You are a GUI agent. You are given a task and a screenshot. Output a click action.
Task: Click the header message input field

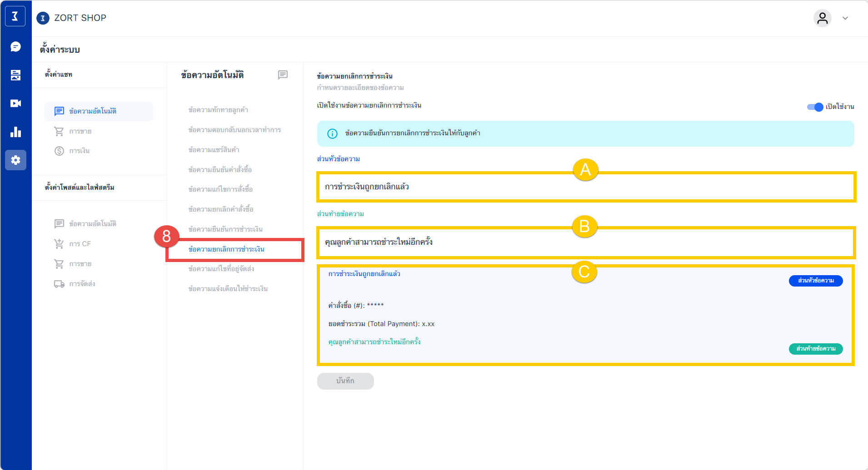coord(586,187)
